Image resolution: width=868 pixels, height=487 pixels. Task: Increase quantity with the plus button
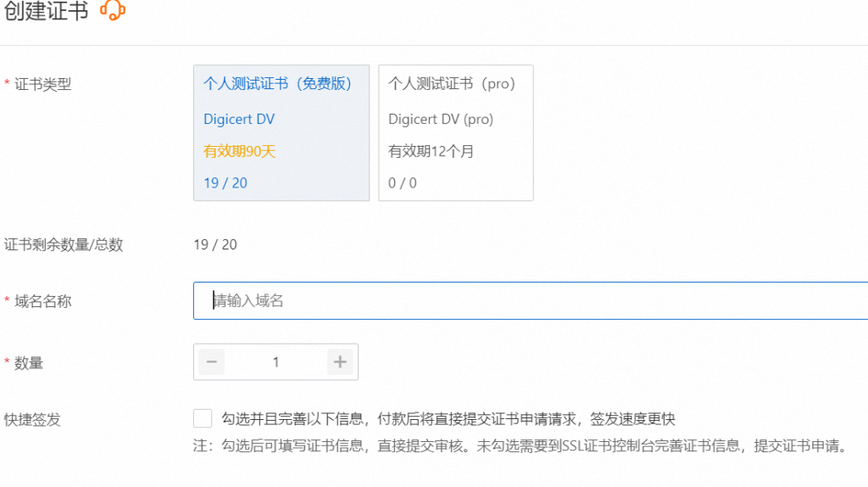[x=340, y=362]
